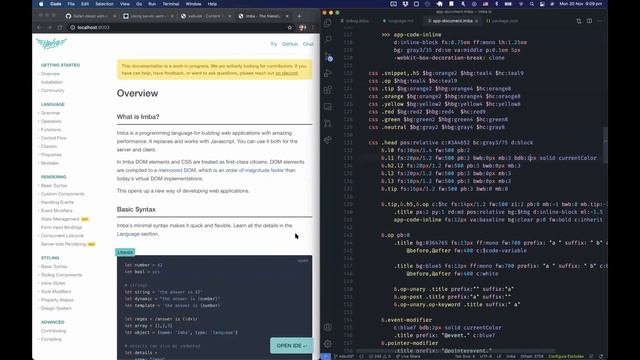Open Selection menu in menu bar
The height and width of the screenshot is (360, 640).
pyautogui.click(x=104, y=4)
